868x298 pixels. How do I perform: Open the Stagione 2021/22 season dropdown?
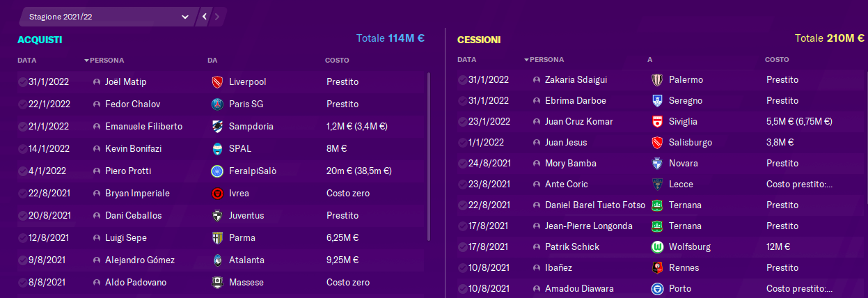pyautogui.click(x=106, y=16)
